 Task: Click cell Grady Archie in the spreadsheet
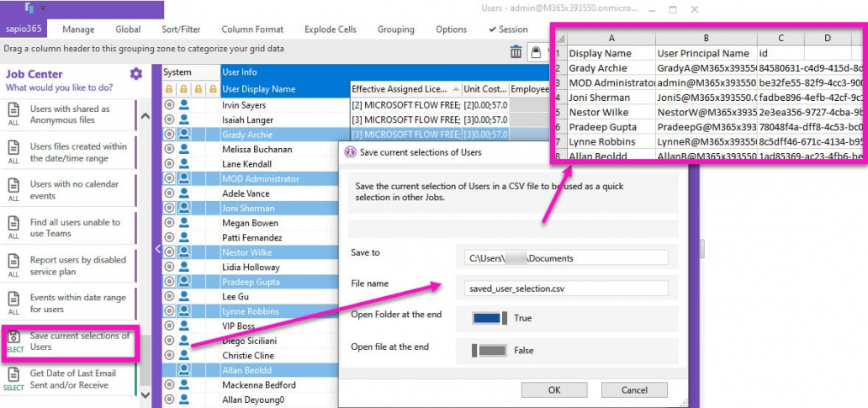point(611,68)
